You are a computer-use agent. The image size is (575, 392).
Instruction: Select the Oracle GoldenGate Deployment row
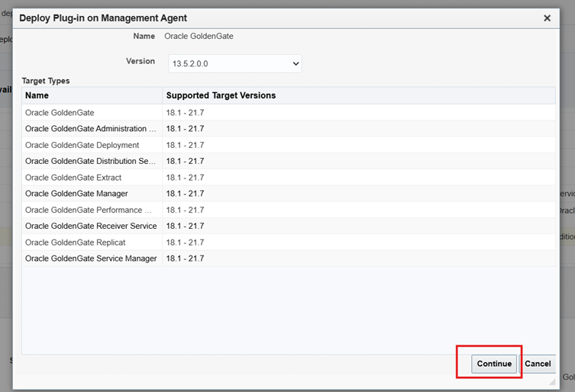(x=82, y=145)
